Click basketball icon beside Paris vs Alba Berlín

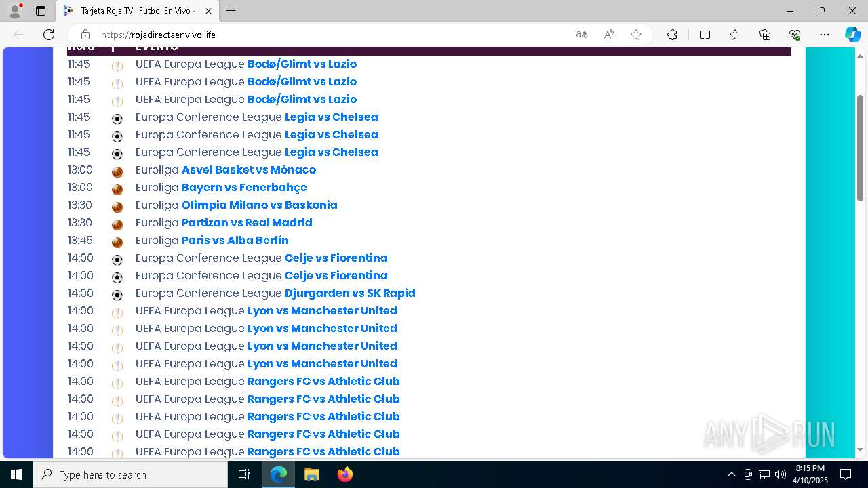click(117, 242)
